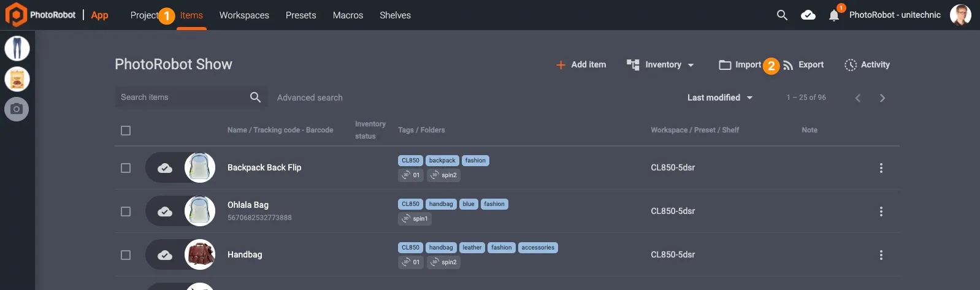Click cloud status icon for Ohlala Bag
This screenshot has width=980, height=290.
165,212
